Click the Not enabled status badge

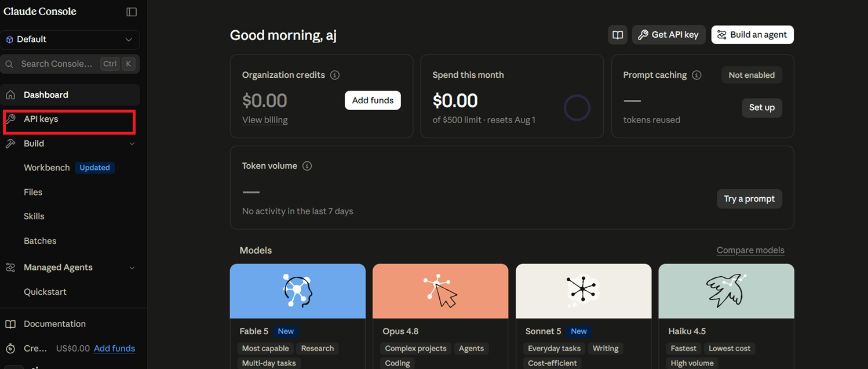[752, 75]
